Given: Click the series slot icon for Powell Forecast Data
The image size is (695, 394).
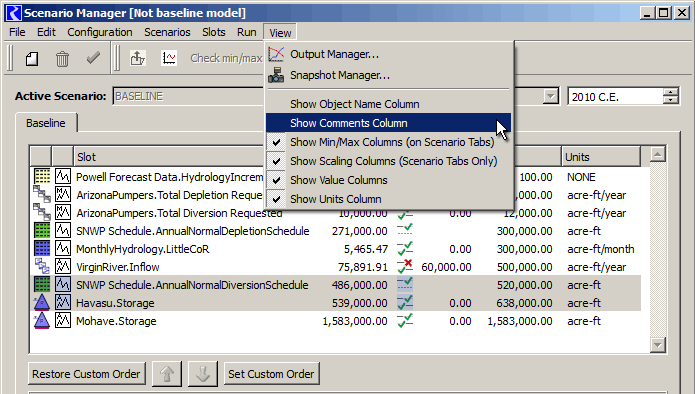Looking at the screenshot, I should tap(62, 176).
